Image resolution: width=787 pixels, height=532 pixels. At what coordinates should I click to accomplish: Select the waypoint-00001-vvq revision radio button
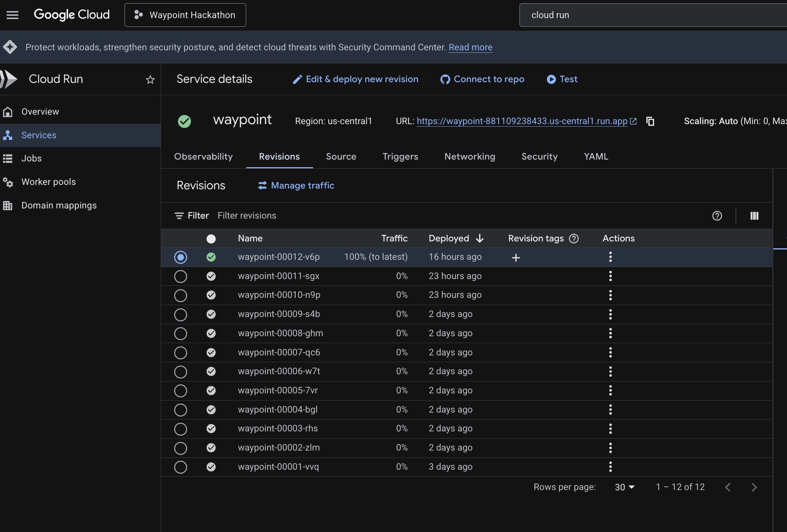coord(181,467)
